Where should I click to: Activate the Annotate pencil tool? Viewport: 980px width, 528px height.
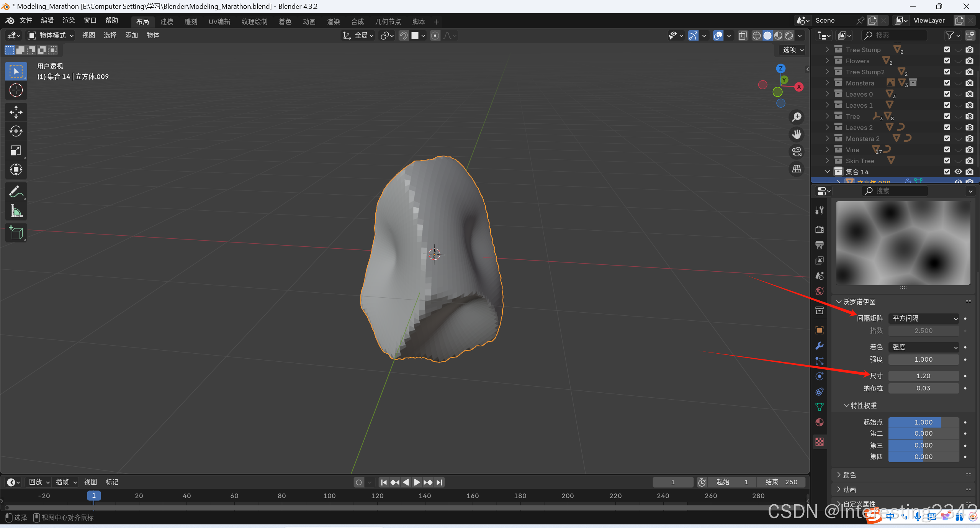coord(16,192)
